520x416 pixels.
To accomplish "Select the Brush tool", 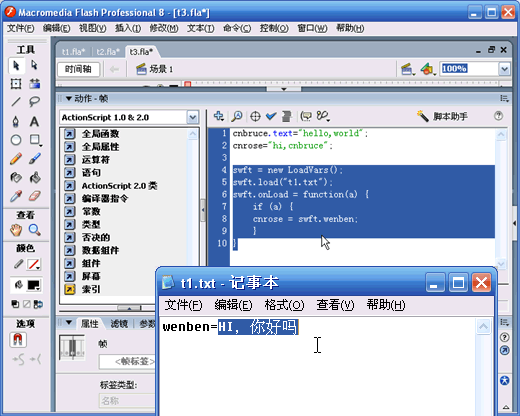I will 34,159.
